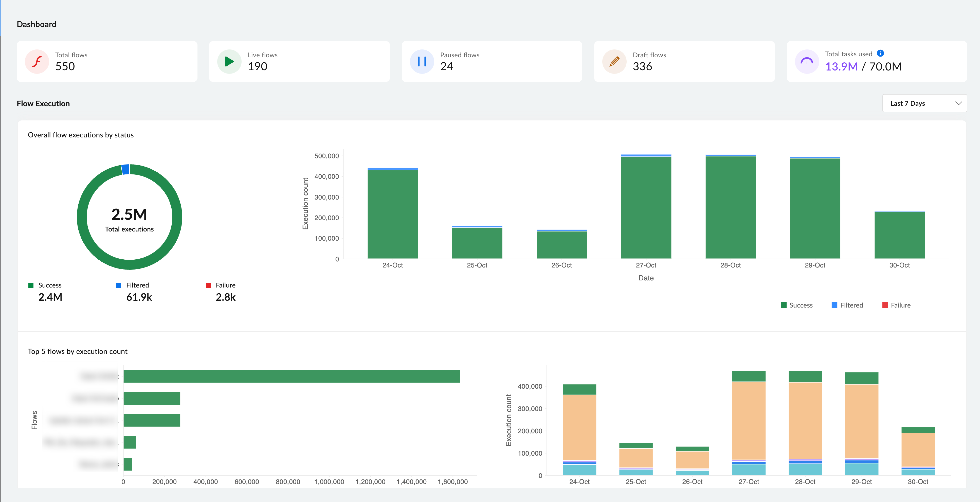Click the blue Filtered segment of the donut chart
The height and width of the screenshot is (502, 980).
125,169
